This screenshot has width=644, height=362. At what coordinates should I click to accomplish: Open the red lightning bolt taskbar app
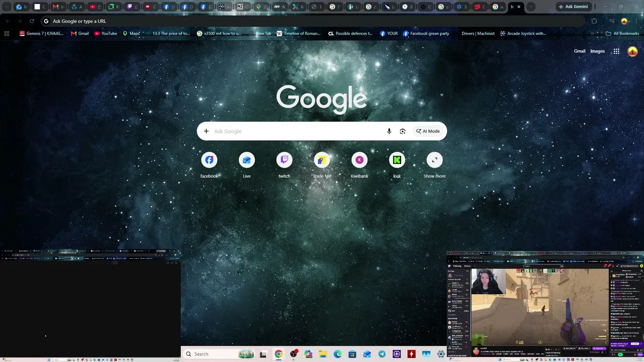click(x=412, y=354)
